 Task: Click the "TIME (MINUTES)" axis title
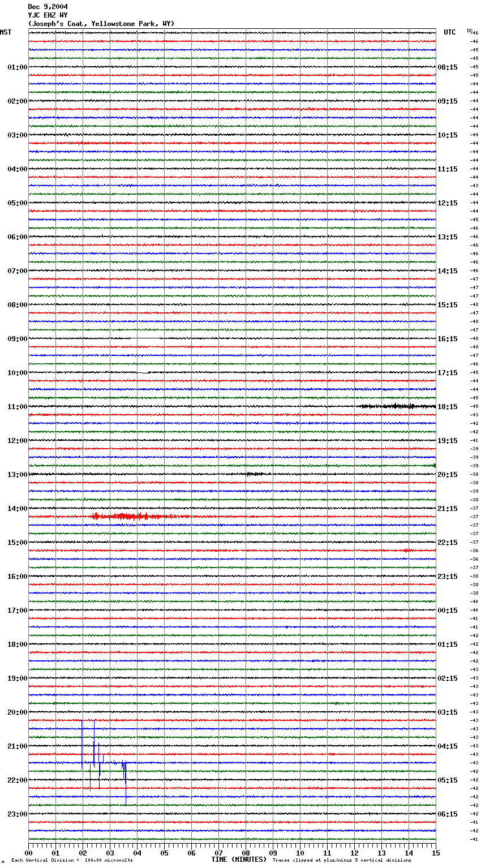239,860
